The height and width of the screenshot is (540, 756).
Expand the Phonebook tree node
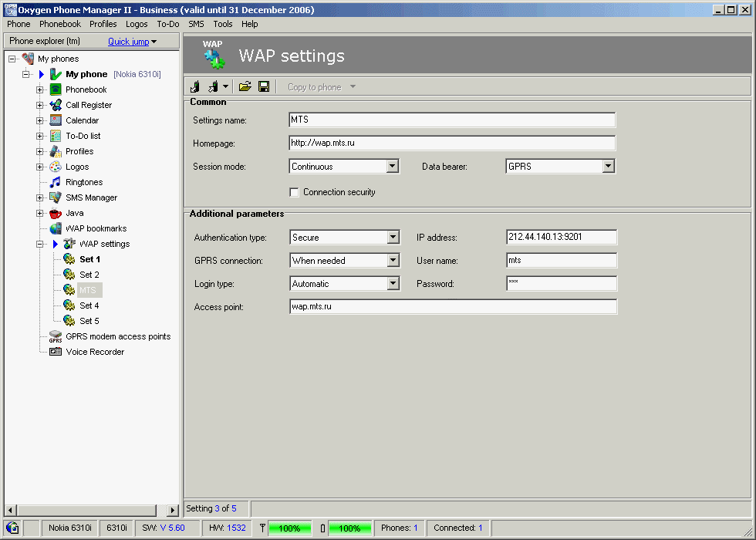pos(40,89)
